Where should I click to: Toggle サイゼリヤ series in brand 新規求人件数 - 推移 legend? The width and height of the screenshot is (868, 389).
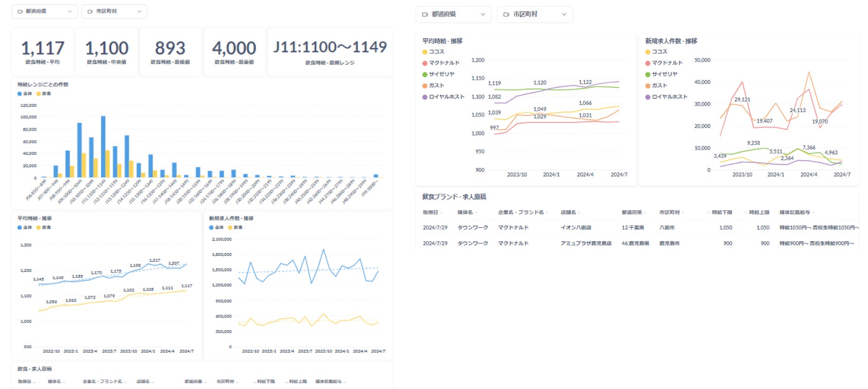click(x=662, y=74)
